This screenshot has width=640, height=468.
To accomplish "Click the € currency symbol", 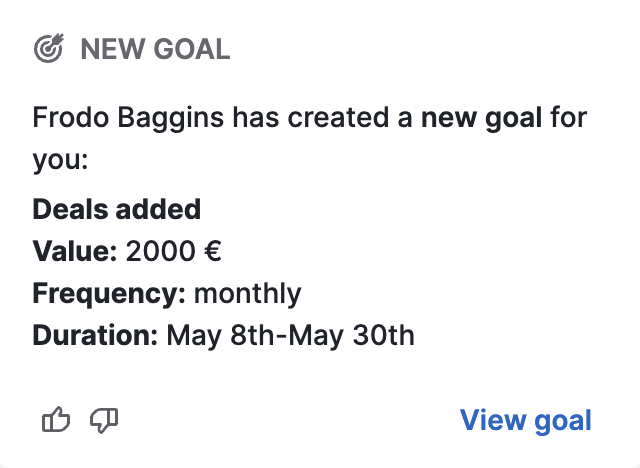I will (x=213, y=251).
